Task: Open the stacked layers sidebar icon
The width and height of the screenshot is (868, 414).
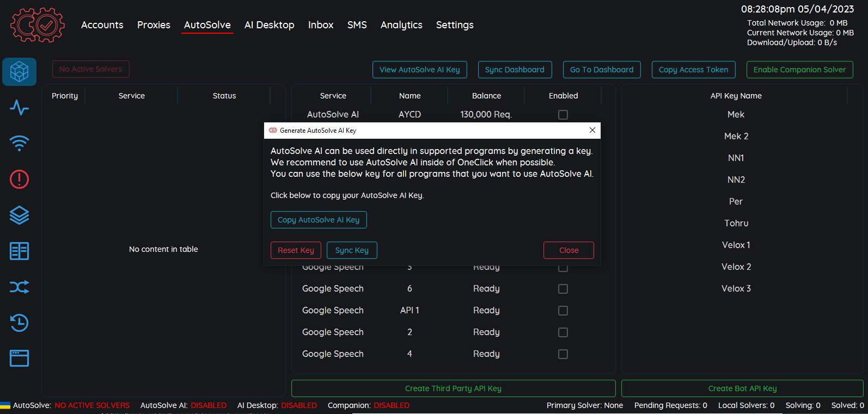Action: pyautogui.click(x=19, y=215)
